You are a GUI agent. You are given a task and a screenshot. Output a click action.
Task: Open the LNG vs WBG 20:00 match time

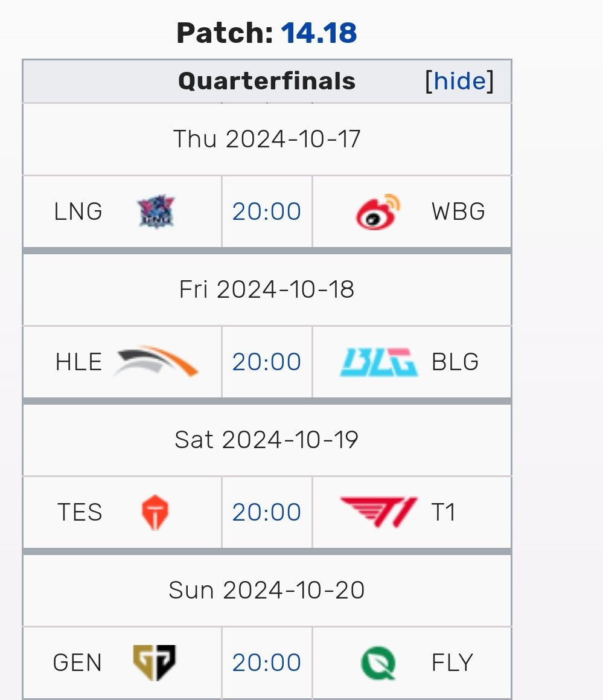267,212
